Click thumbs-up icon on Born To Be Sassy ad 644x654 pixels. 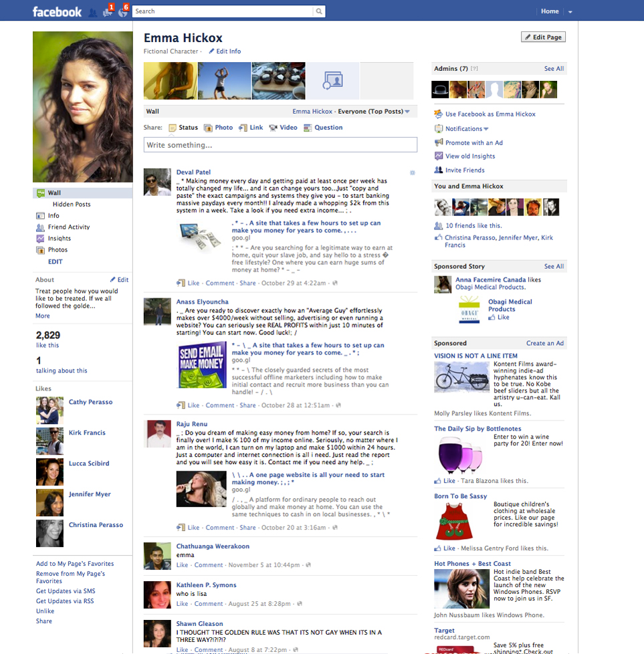(x=437, y=548)
